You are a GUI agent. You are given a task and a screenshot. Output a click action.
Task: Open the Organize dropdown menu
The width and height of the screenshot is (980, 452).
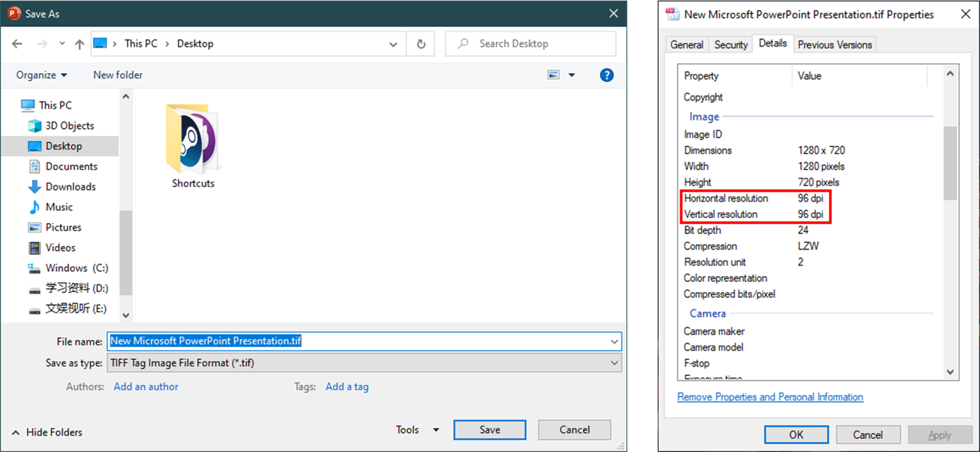pyautogui.click(x=42, y=75)
